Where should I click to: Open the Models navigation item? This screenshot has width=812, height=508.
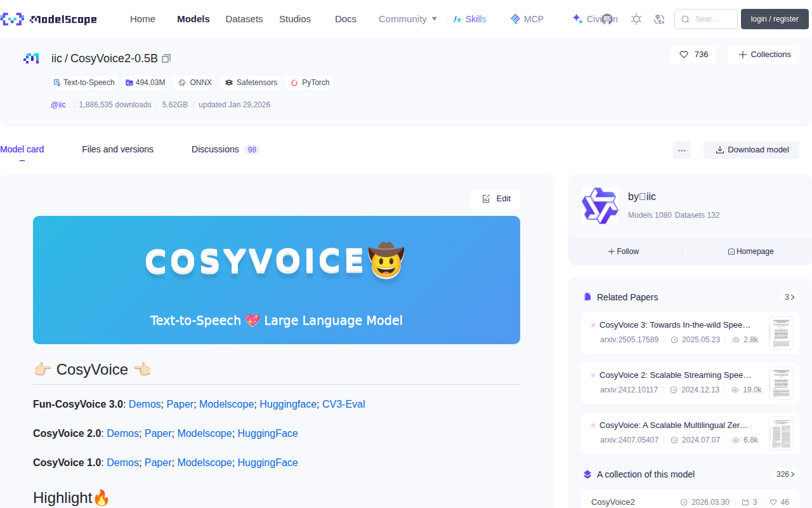pos(193,19)
